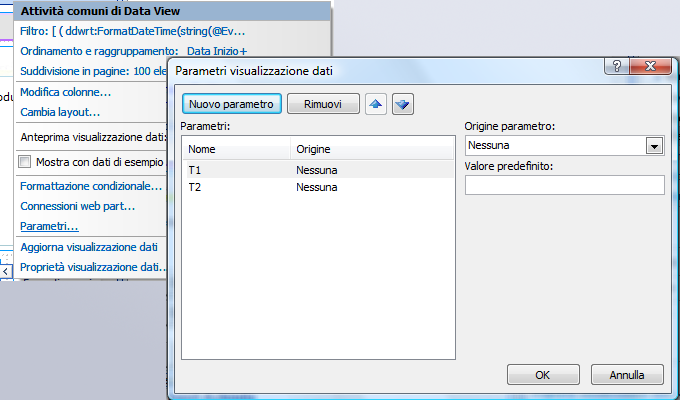Click the move parameter down arrow icon
680x400 pixels.
click(403, 104)
